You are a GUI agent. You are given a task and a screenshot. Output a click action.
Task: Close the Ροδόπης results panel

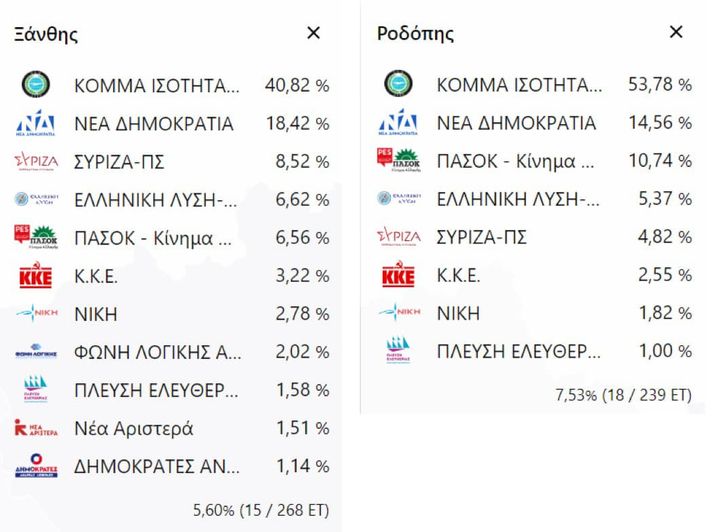(x=676, y=32)
